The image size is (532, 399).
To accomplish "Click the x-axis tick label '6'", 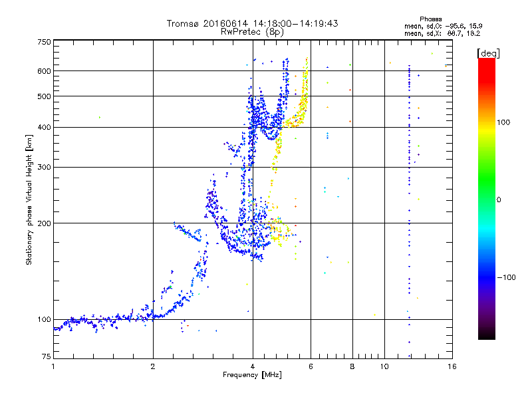I will click(x=311, y=366).
